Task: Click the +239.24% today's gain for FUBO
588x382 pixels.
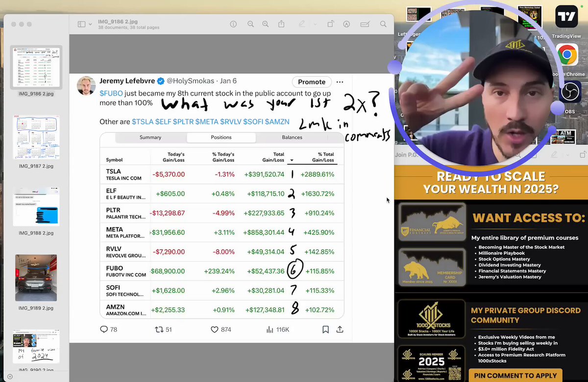Action: 219,271
